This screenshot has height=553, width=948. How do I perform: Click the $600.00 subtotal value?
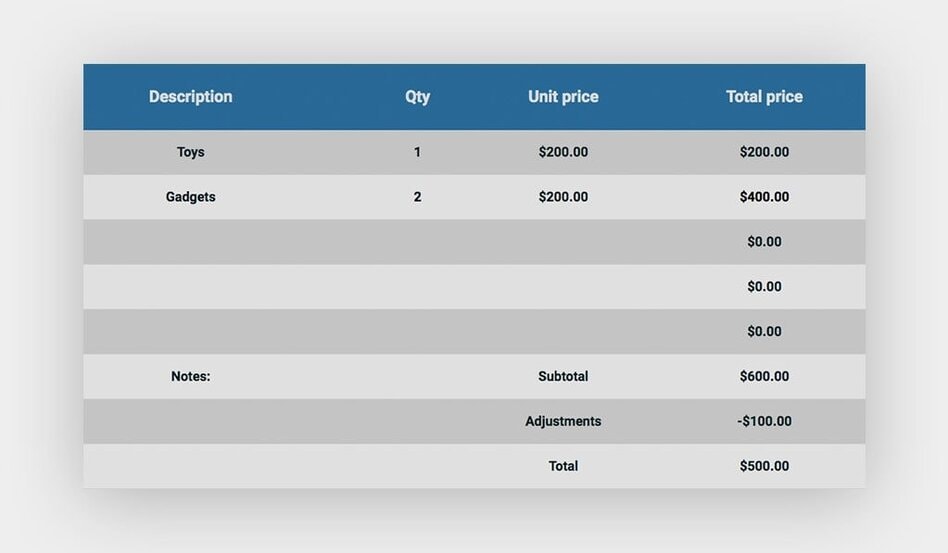[x=764, y=377]
